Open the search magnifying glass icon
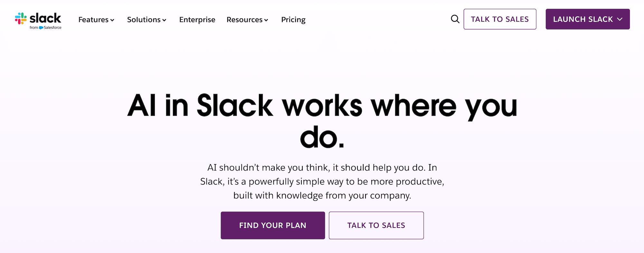The height and width of the screenshot is (253, 644). pyautogui.click(x=455, y=19)
